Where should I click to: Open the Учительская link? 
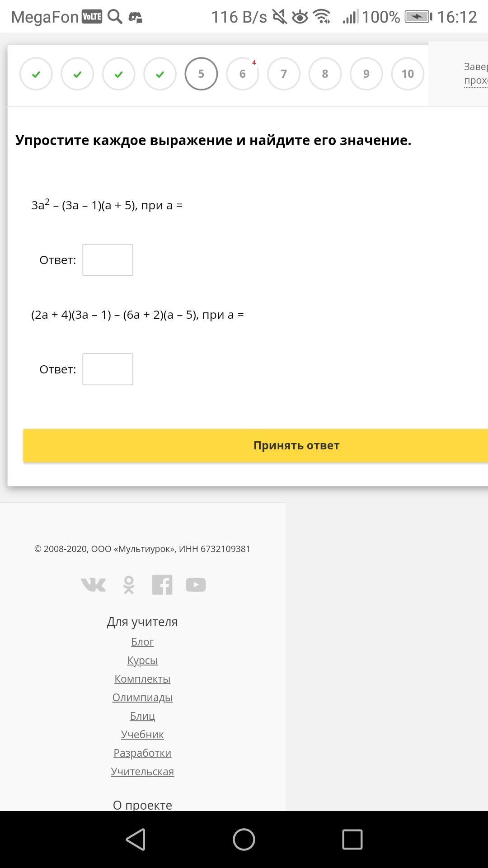(142, 772)
